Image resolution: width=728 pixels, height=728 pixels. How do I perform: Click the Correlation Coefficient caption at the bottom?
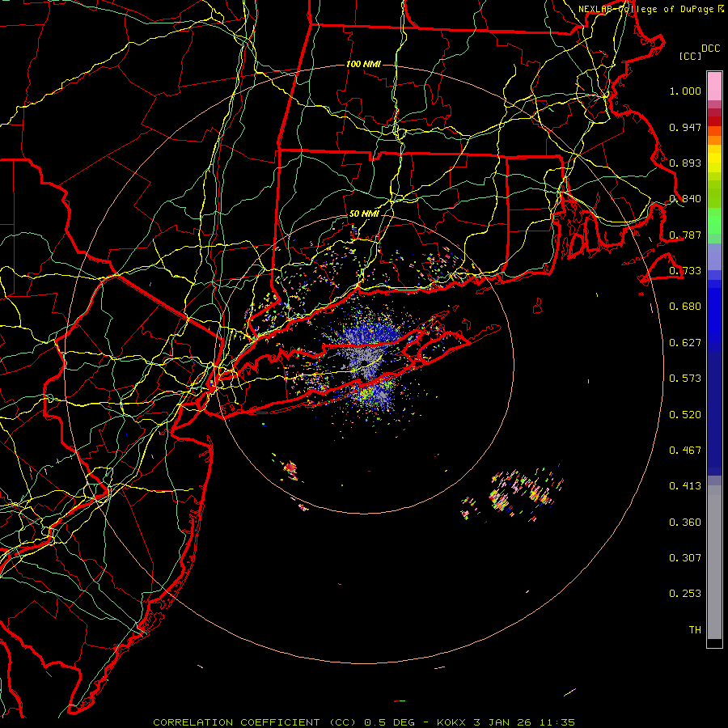pos(364,722)
